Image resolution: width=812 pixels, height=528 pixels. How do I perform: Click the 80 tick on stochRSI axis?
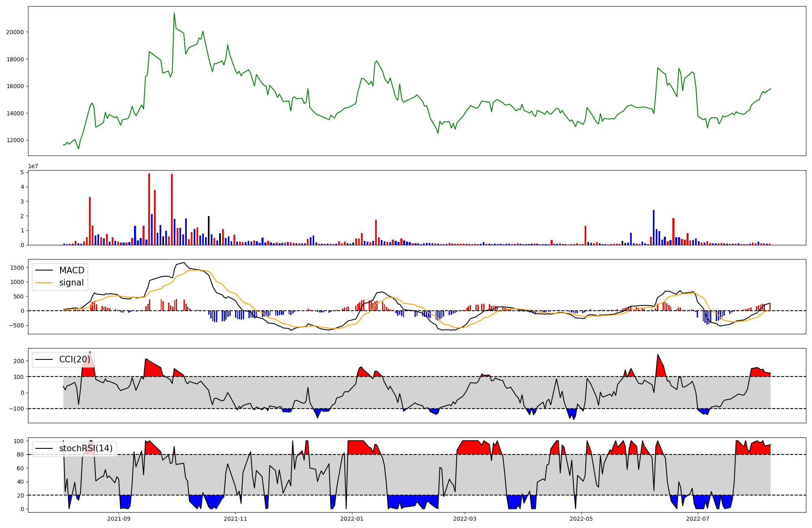[x=21, y=454]
